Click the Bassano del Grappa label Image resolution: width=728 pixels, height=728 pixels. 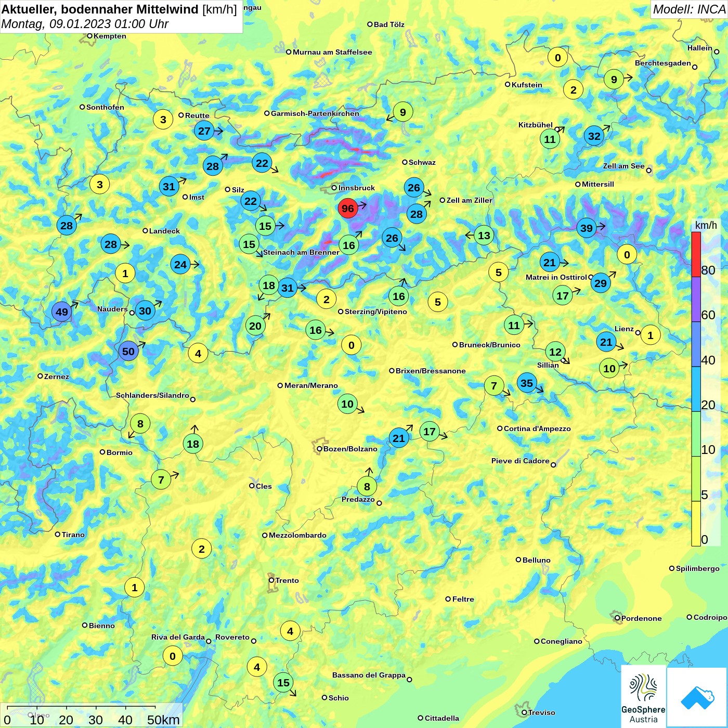point(369,675)
